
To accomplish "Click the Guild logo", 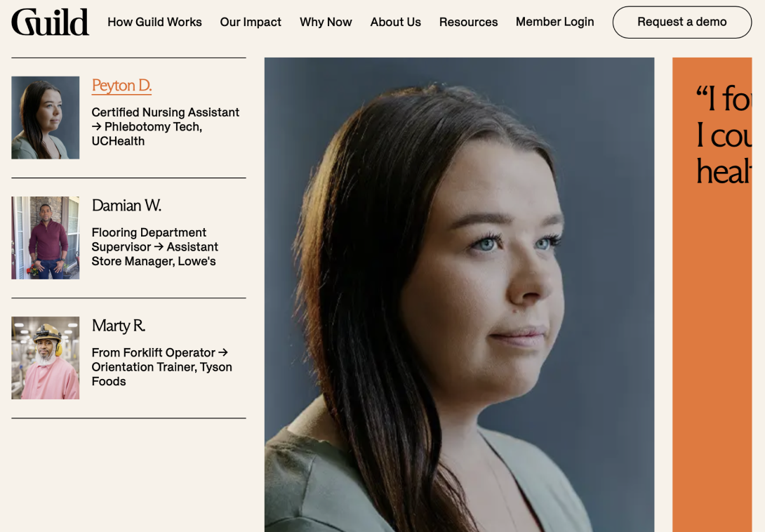I will [x=51, y=22].
